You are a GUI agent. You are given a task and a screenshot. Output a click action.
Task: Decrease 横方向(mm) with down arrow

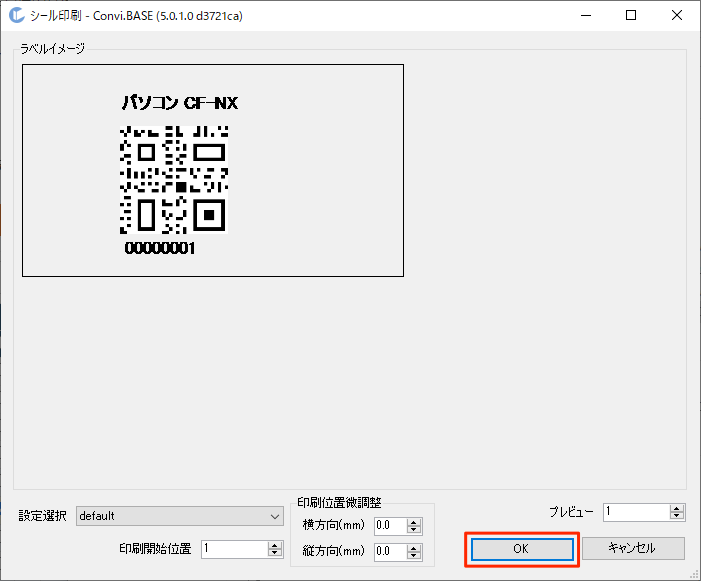tap(414, 530)
